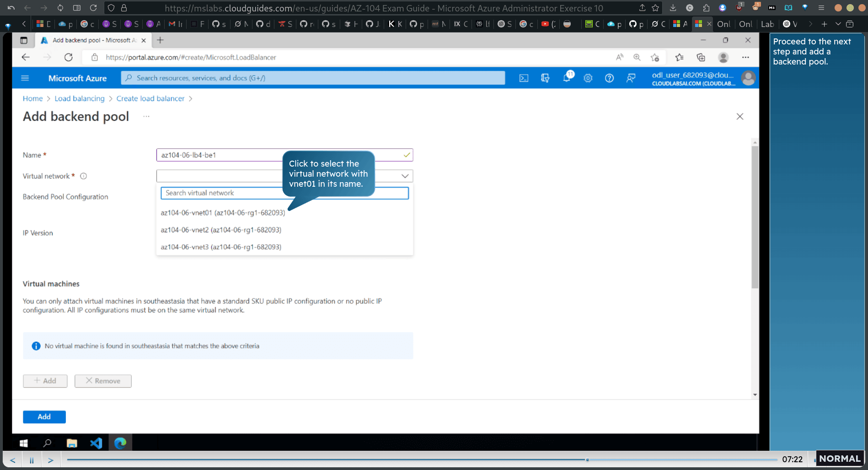
Task: Open the Azure notifications bell
Action: point(567,78)
